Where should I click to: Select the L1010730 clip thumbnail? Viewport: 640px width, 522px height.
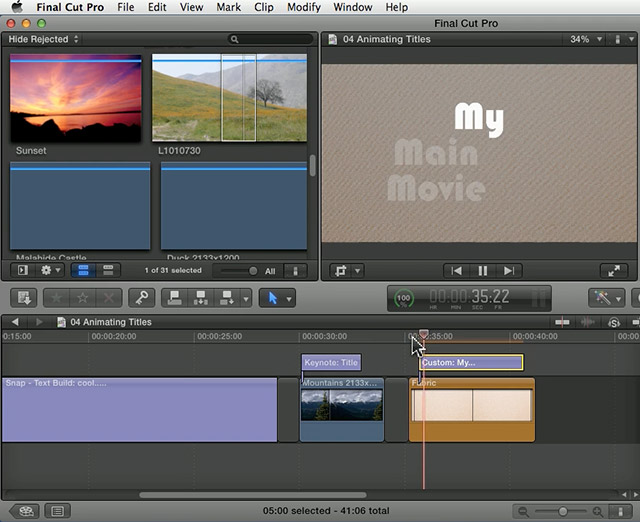coord(229,98)
